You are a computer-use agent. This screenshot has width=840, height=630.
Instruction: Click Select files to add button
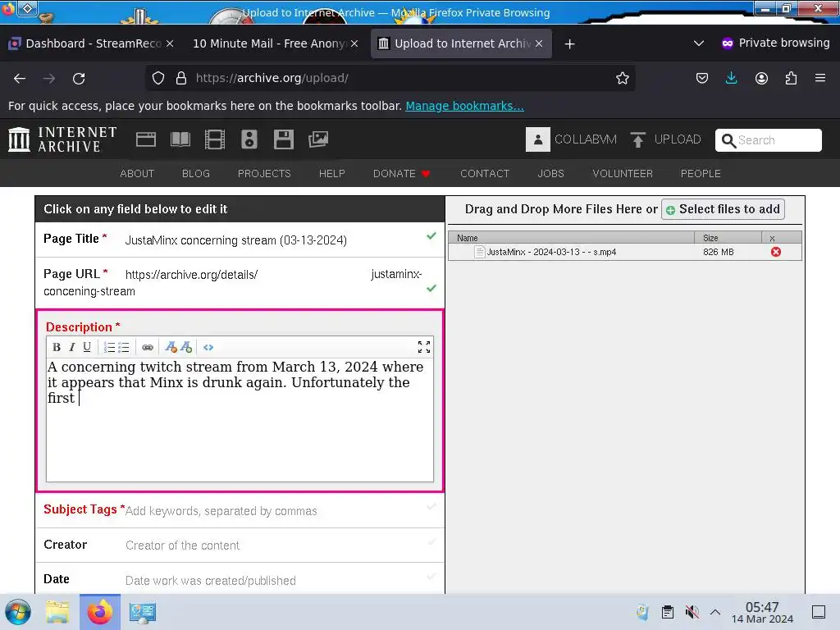click(724, 209)
